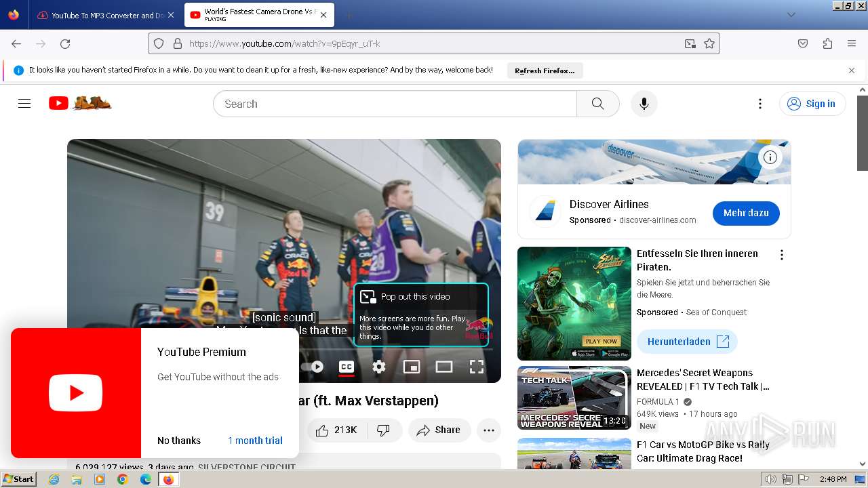Click Refresh Firefox button

coord(545,70)
